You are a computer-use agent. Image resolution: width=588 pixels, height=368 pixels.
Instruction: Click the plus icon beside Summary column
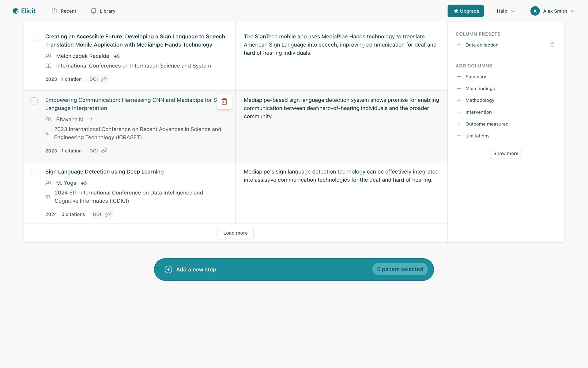(459, 77)
